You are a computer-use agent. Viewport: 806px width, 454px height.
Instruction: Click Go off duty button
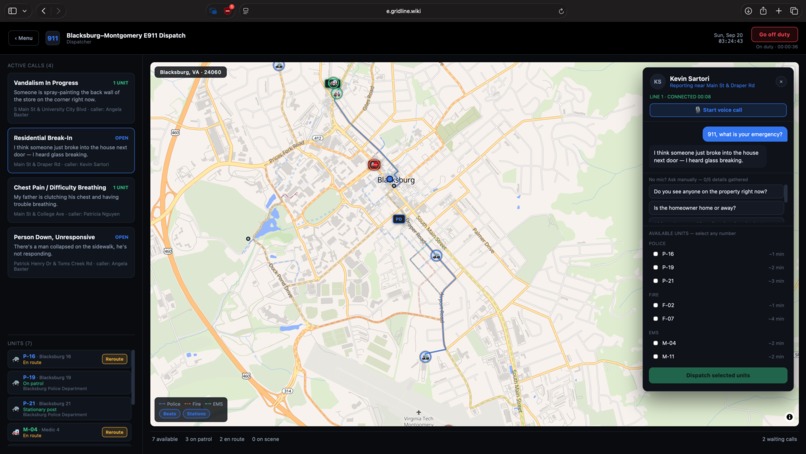(774, 34)
